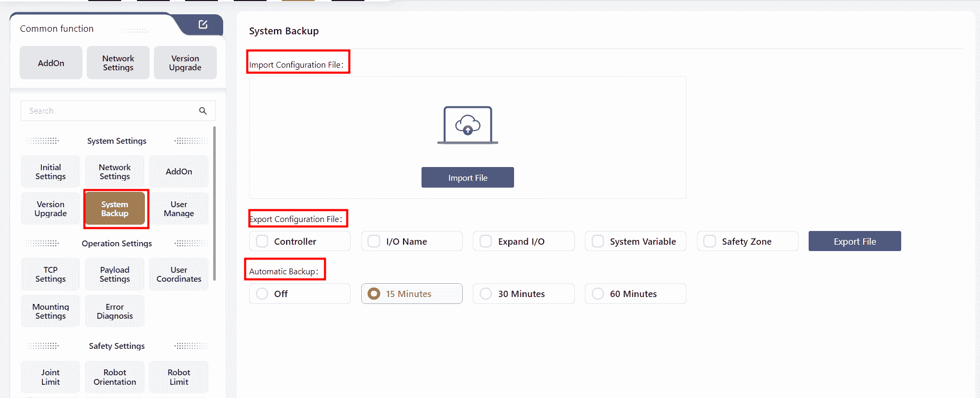The image size is (980, 398).
Task: Choose 60 Minutes backup interval
Action: pos(598,293)
